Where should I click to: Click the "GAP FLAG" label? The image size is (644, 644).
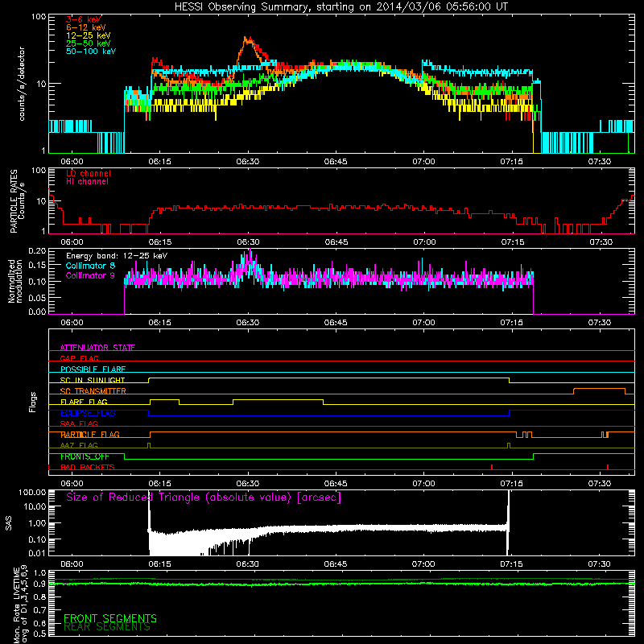[79, 358]
